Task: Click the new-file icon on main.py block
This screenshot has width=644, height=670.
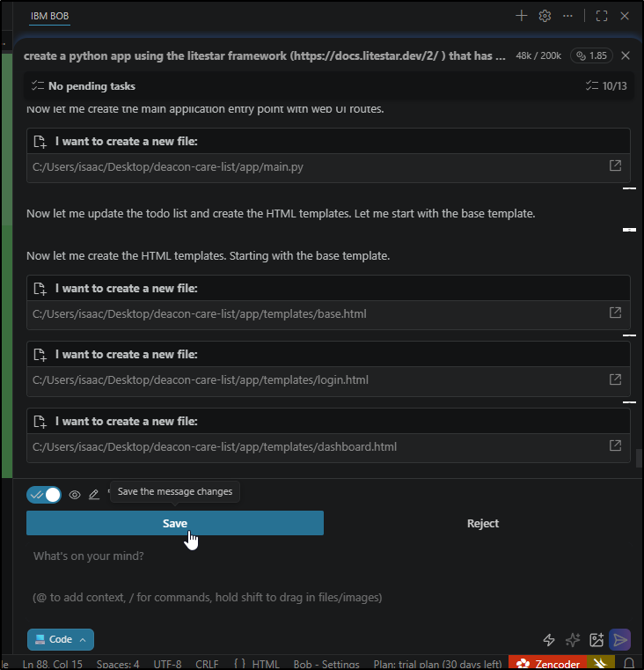Action: point(40,142)
